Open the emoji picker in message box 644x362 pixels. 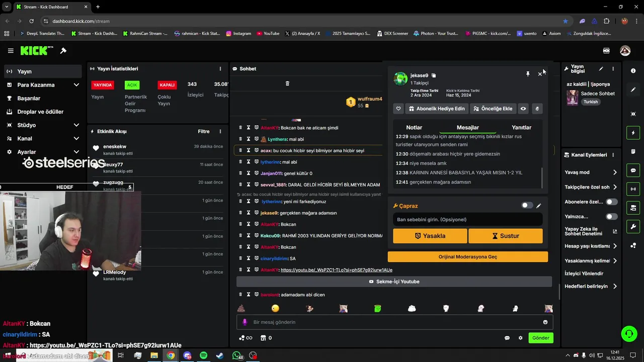point(545,322)
